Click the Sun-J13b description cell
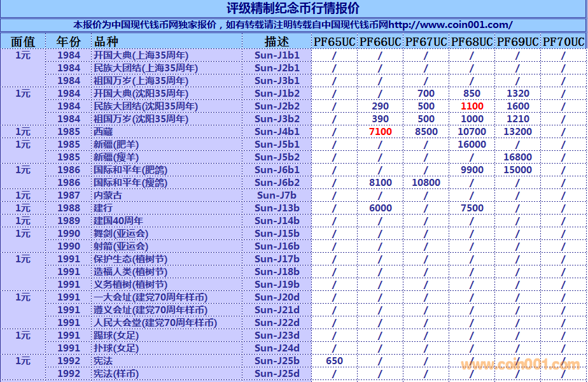This screenshot has width=588, height=382. (x=277, y=208)
